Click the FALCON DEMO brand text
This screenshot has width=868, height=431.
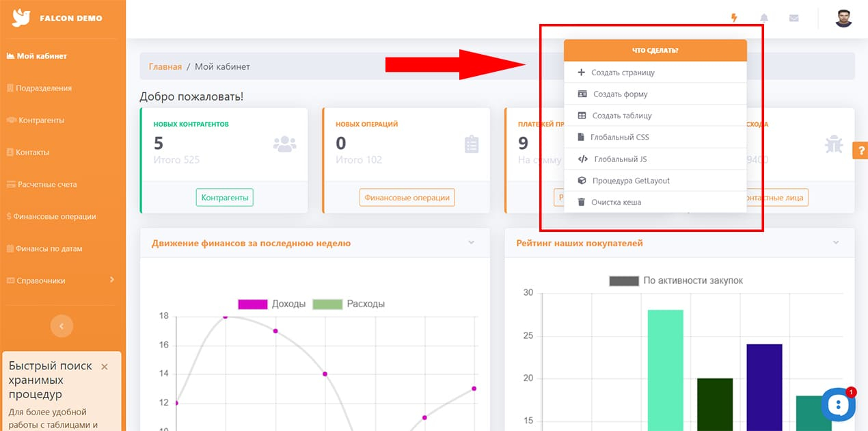point(70,18)
